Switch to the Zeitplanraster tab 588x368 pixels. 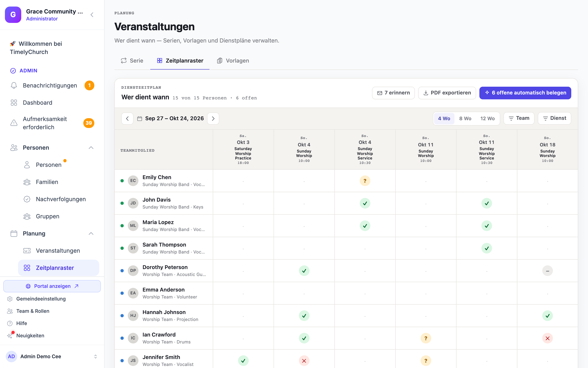[x=180, y=61]
